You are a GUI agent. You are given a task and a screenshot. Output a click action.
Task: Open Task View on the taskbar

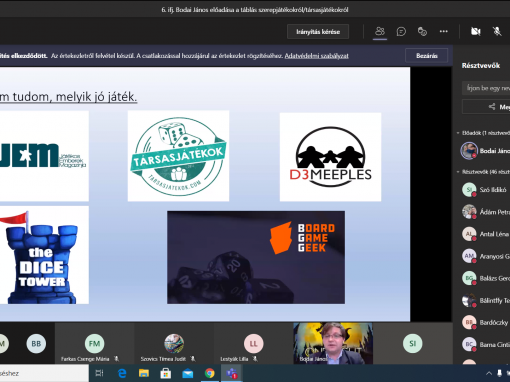pos(99,373)
